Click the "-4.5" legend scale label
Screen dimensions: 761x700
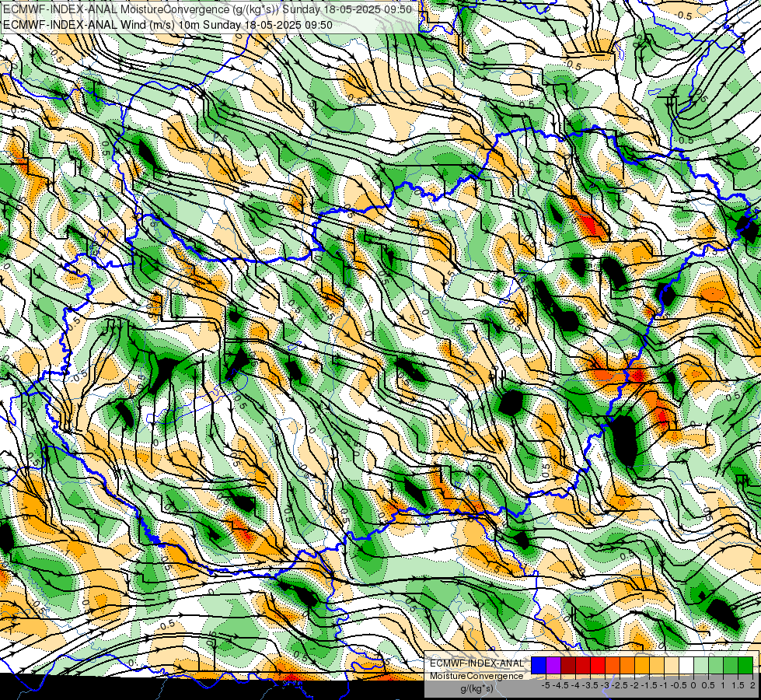(x=561, y=685)
